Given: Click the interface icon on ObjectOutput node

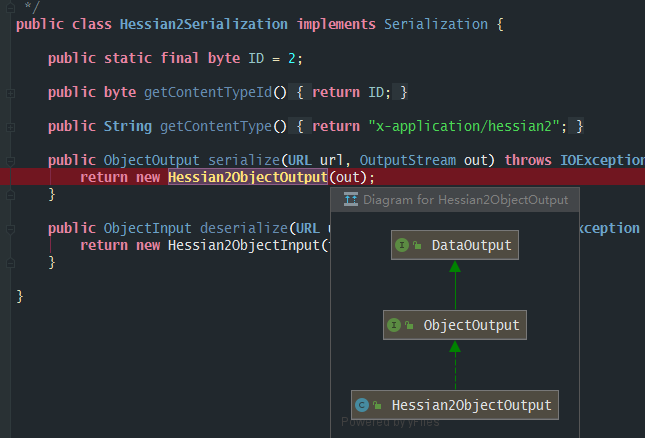Looking at the screenshot, I should click(x=395, y=325).
